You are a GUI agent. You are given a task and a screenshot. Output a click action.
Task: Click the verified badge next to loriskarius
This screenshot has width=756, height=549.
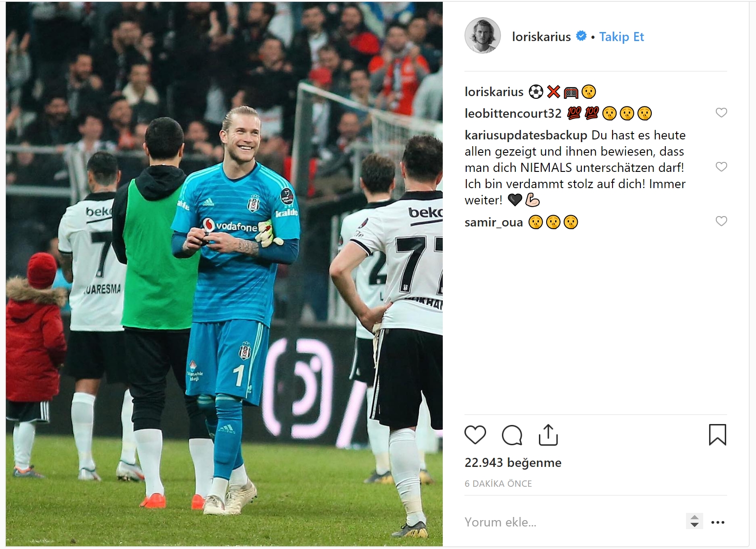[x=581, y=36]
